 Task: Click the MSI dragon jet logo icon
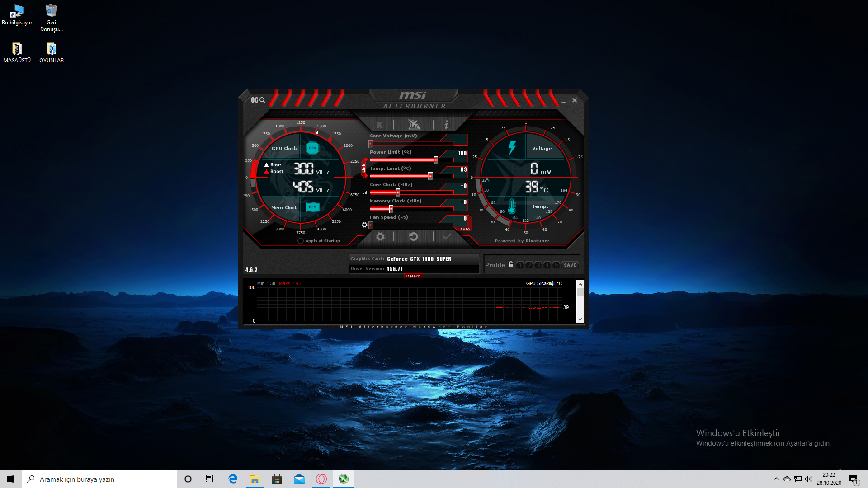point(414,124)
